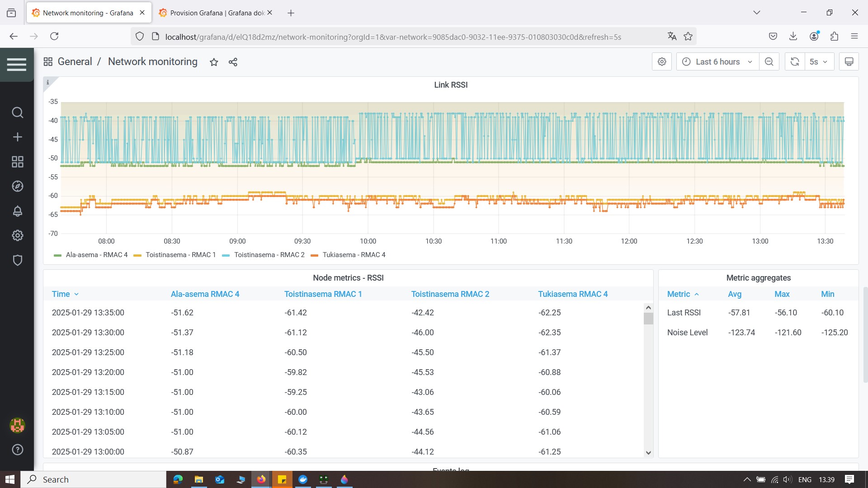The image size is (868, 488).
Task: Open dashboard settings gear in top bar
Action: click(x=662, y=61)
